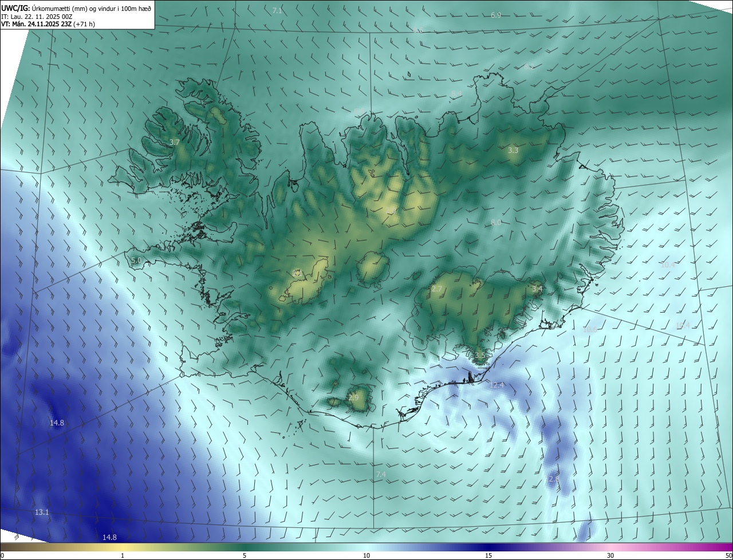
Task: Click the 8.0 value label on the map
Action: click(x=496, y=223)
